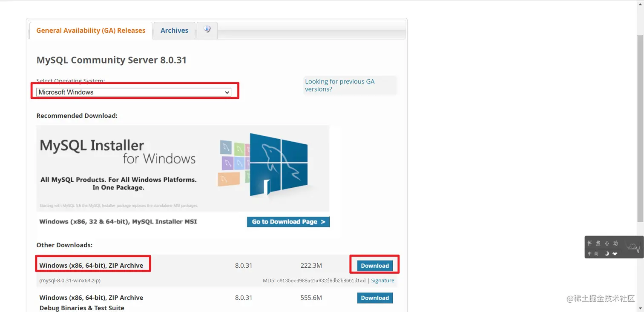
Task: Click the filename (mysql-8.0.31-winx64.zip)
Action: pyautogui.click(x=70, y=281)
